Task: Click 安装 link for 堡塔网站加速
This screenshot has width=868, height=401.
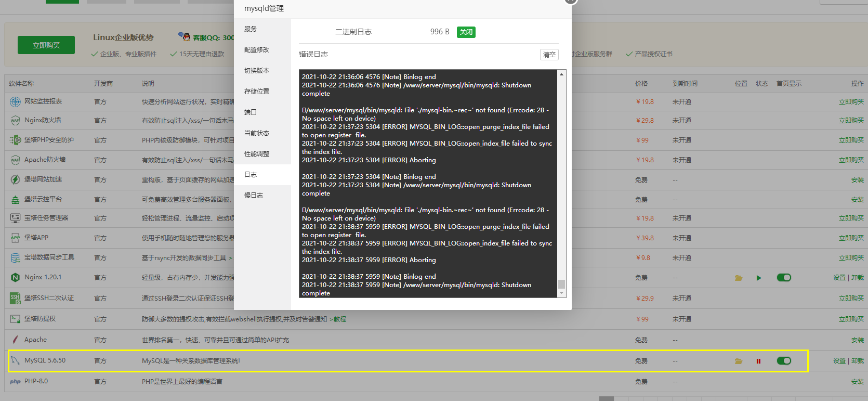Action: pyautogui.click(x=858, y=180)
